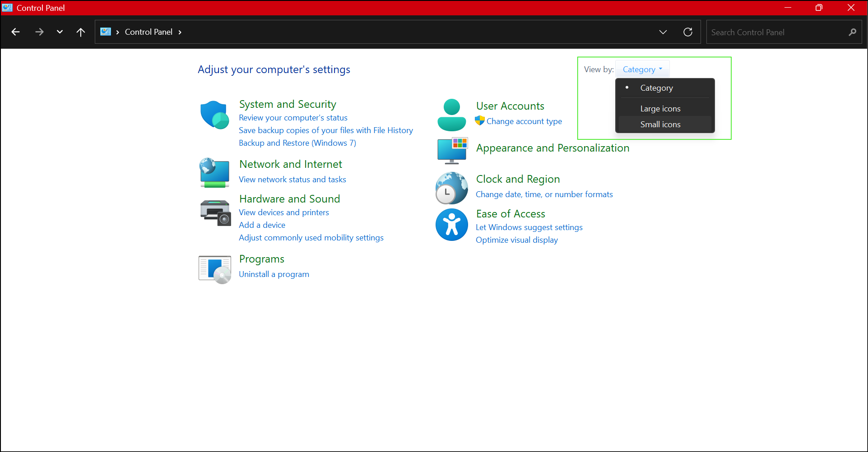Expand the address bar history dropdown
This screenshot has width=868, height=452.
(663, 32)
